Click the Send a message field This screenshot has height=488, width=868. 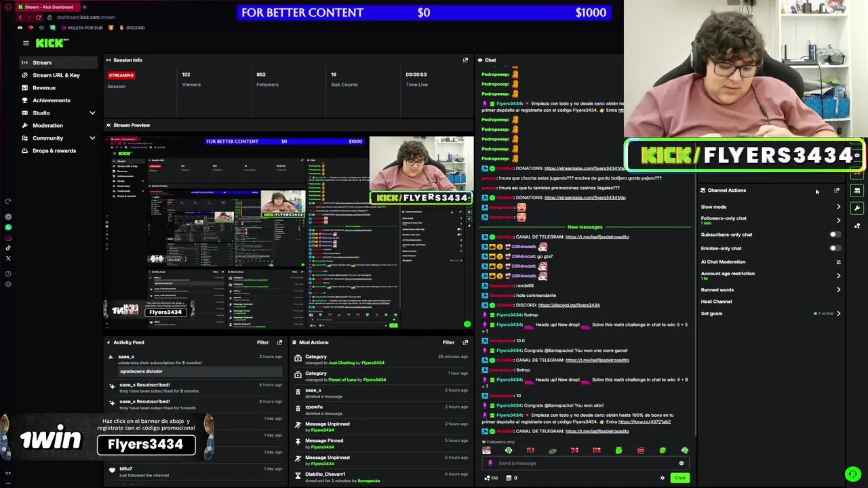pos(587,463)
